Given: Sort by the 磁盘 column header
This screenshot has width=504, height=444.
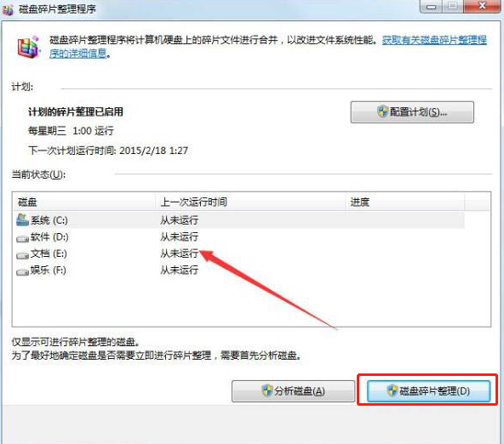Looking at the screenshot, I should coord(83,202).
